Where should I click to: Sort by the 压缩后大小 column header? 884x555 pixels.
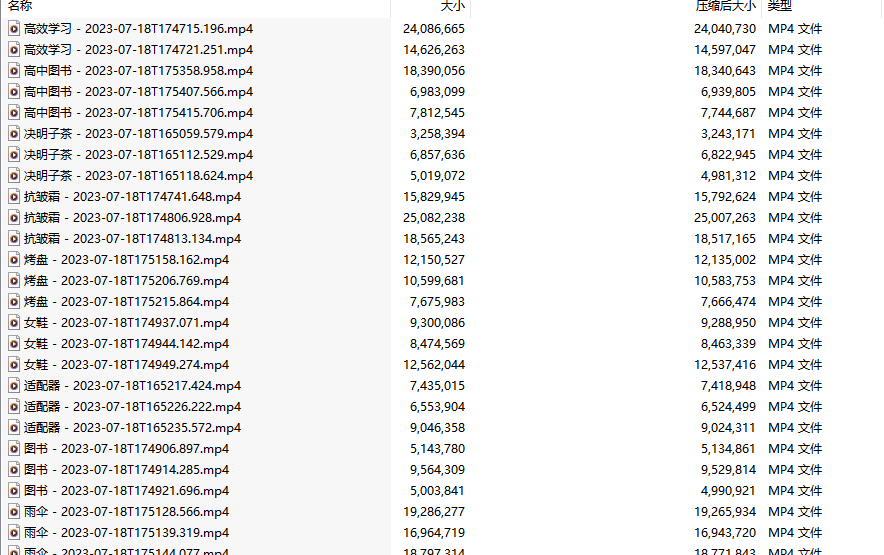pyautogui.click(x=726, y=6)
